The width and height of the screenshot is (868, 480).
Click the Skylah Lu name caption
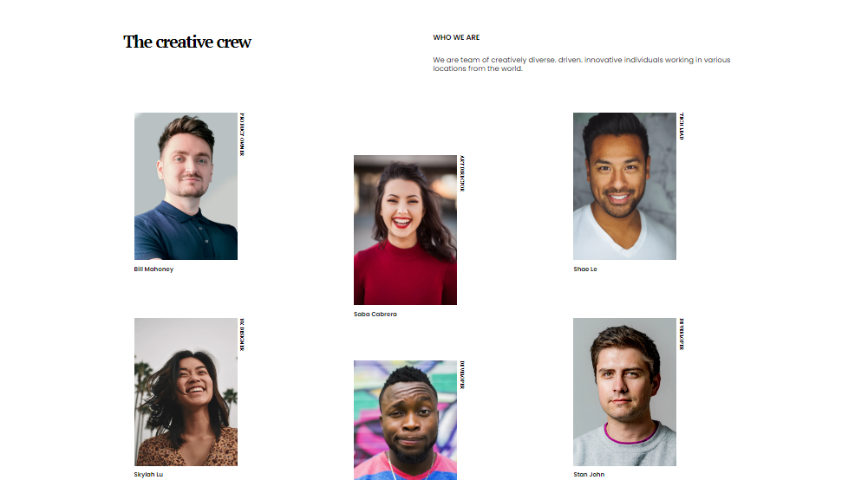coord(148,475)
